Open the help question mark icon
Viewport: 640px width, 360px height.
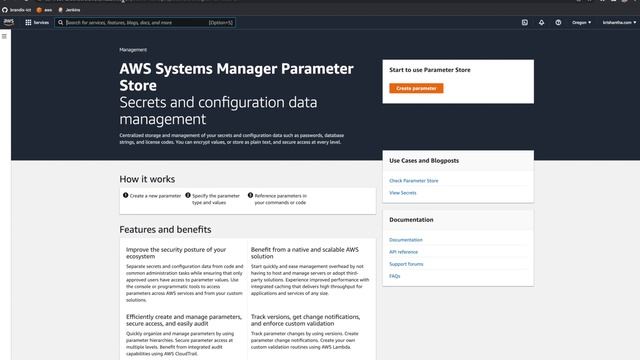[558, 22]
